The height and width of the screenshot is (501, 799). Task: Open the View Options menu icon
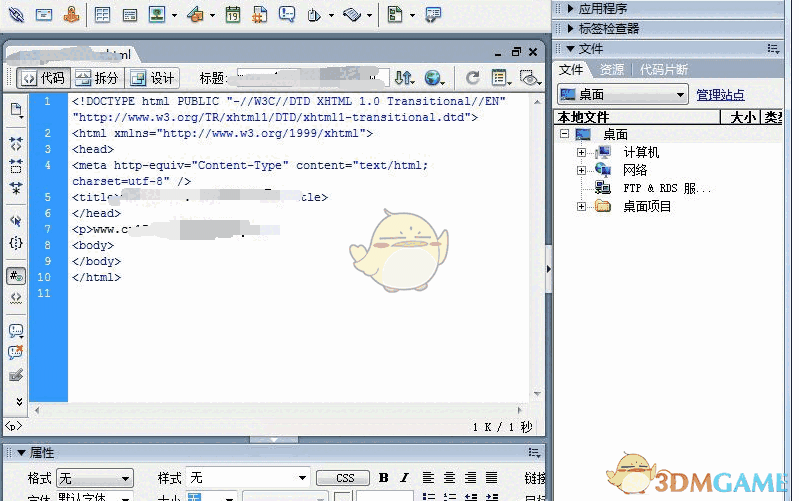pyautogui.click(x=501, y=78)
